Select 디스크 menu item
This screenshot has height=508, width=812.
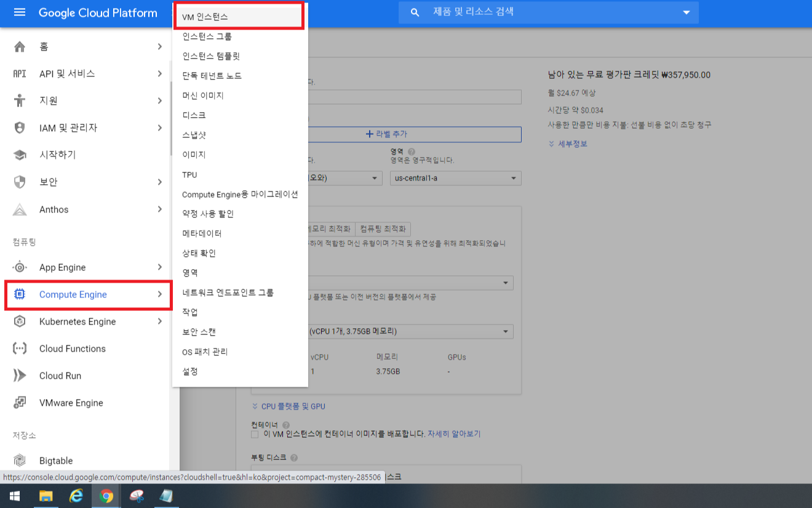240,115
